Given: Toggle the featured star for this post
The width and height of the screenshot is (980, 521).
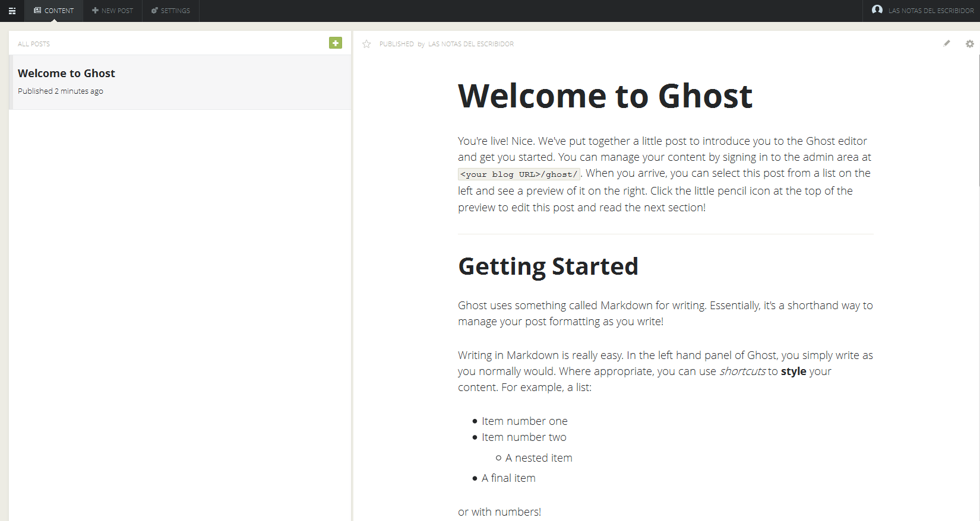Looking at the screenshot, I should click(366, 44).
